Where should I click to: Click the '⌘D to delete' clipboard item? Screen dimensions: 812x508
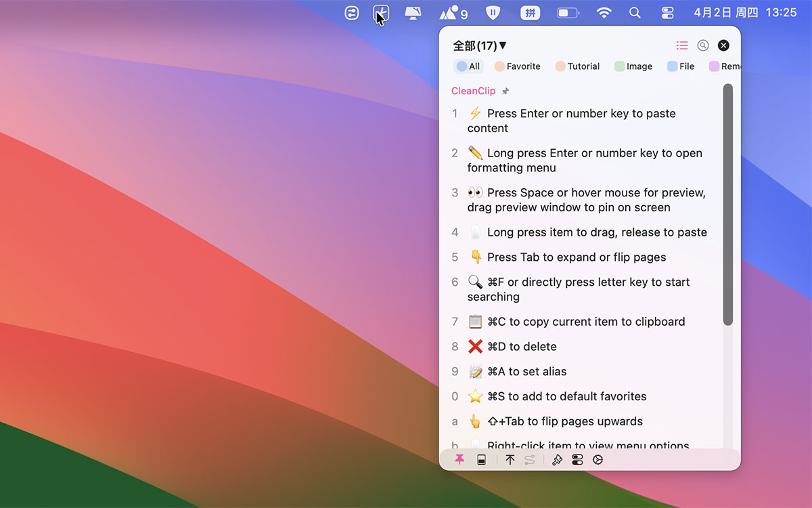tap(521, 347)
